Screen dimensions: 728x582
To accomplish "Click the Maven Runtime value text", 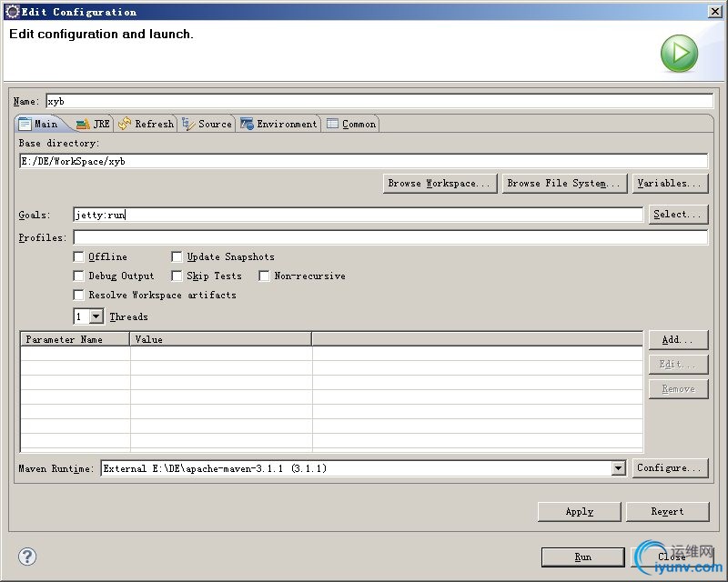I will tap(215, 468).
